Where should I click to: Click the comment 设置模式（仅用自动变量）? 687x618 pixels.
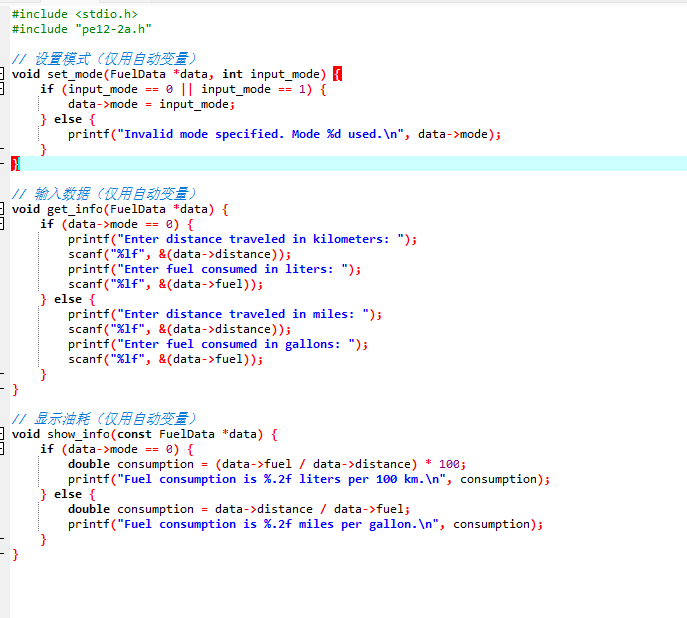(104, 59)
